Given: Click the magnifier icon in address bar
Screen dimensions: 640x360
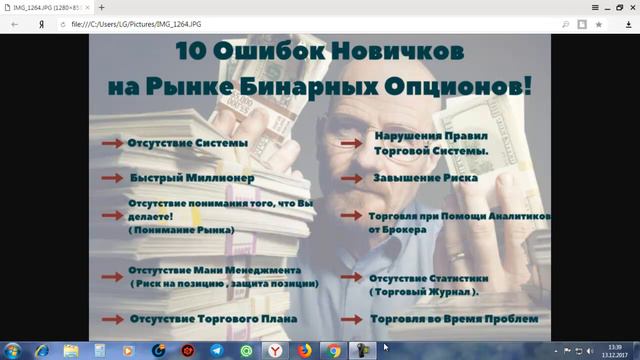Looking at the screenshot, I should coord(565,24).
